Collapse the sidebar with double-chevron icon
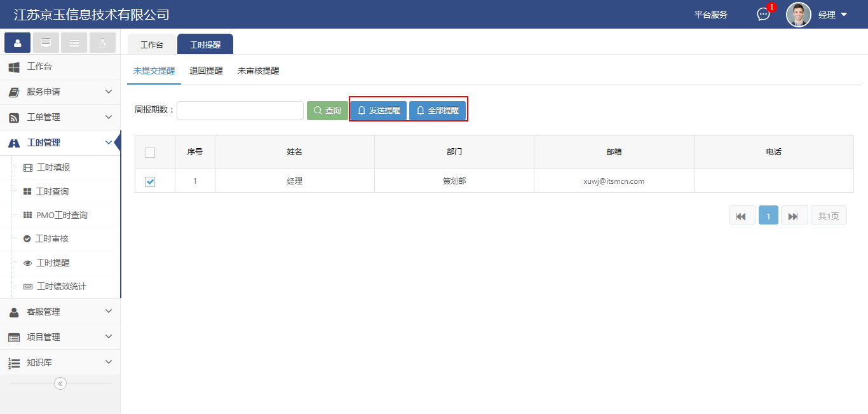Viewport: 868px width, 414px height. tap(60, 383)
